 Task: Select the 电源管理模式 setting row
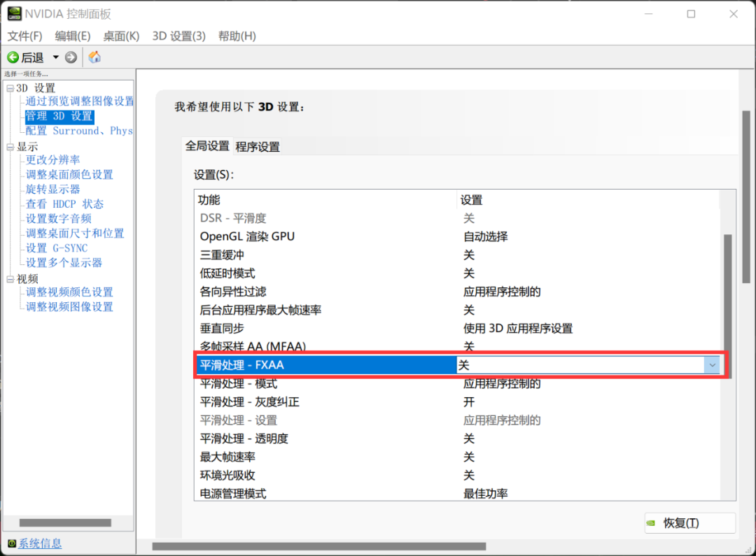click(458, 493)
